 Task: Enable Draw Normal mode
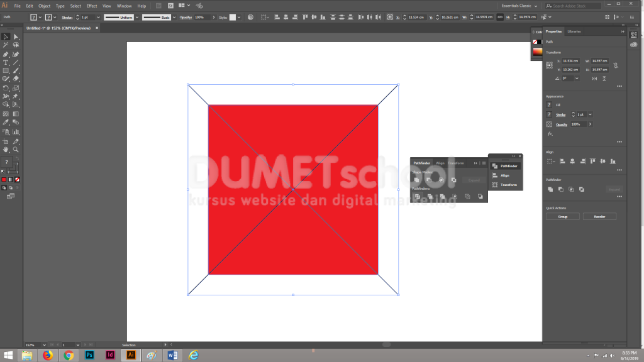[4, 188]
